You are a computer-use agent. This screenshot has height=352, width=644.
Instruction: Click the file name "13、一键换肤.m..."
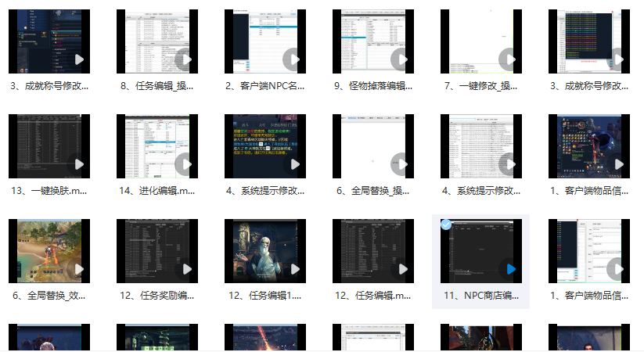pos(49,191)
